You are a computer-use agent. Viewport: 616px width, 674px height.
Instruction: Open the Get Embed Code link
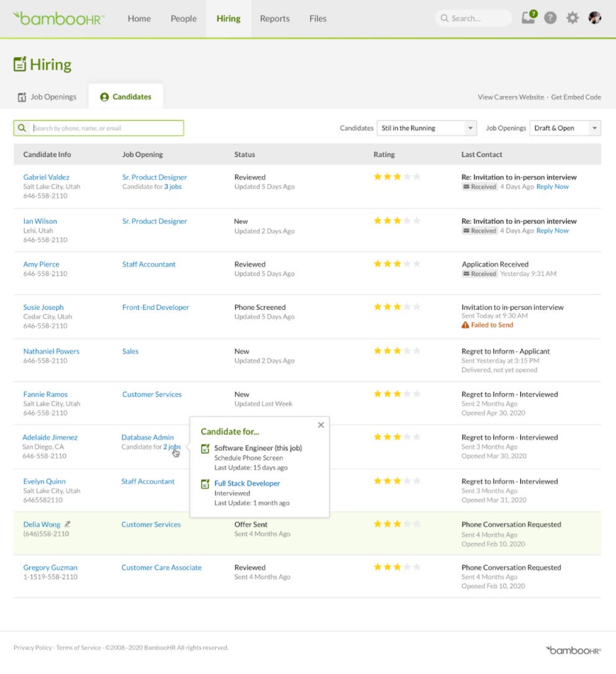pos(575,97)
